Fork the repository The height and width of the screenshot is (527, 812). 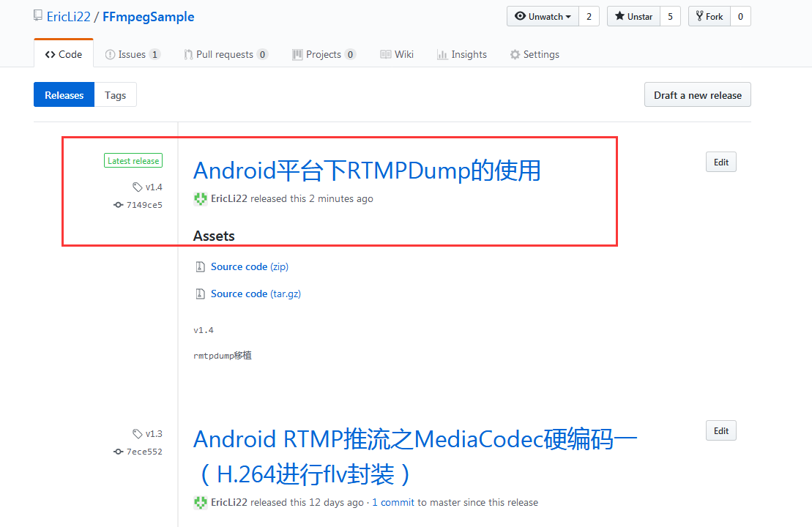click(x=709, y=17)
